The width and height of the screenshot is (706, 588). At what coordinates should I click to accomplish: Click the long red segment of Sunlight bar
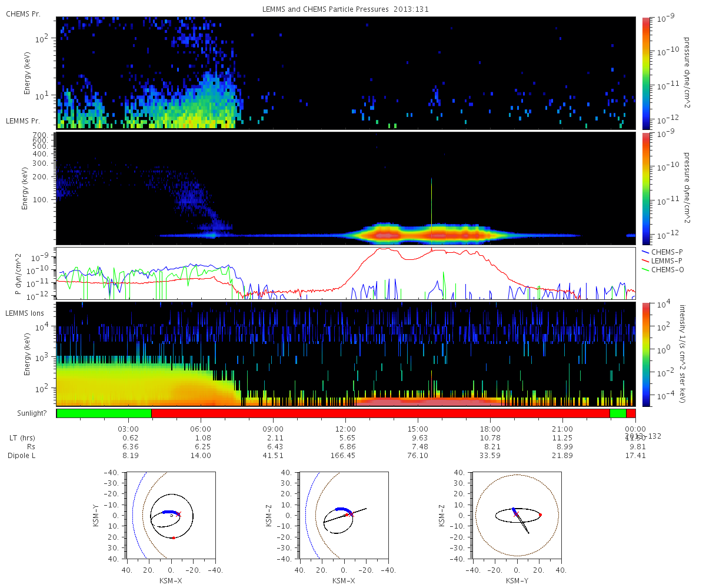pos(381,413)
